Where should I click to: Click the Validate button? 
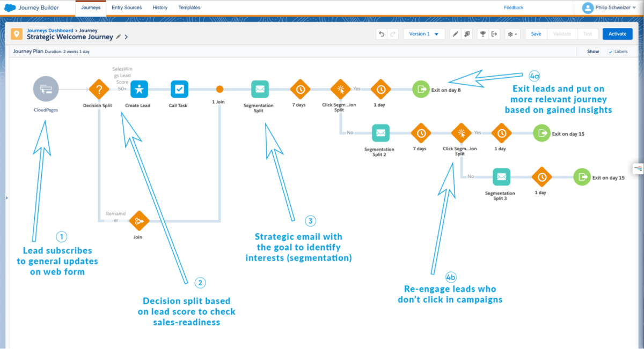562,34
